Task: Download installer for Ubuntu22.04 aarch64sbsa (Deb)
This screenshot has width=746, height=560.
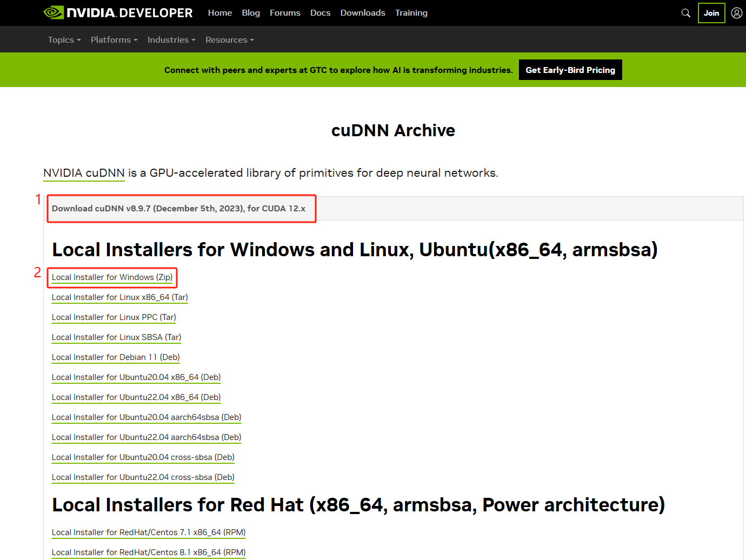Action: 146,437
